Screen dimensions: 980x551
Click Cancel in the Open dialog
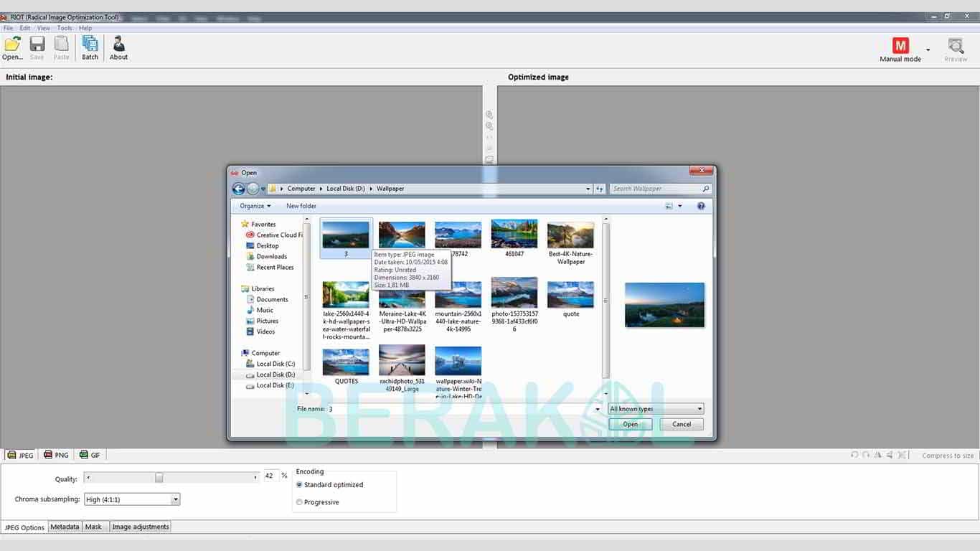tap(682, 424)
